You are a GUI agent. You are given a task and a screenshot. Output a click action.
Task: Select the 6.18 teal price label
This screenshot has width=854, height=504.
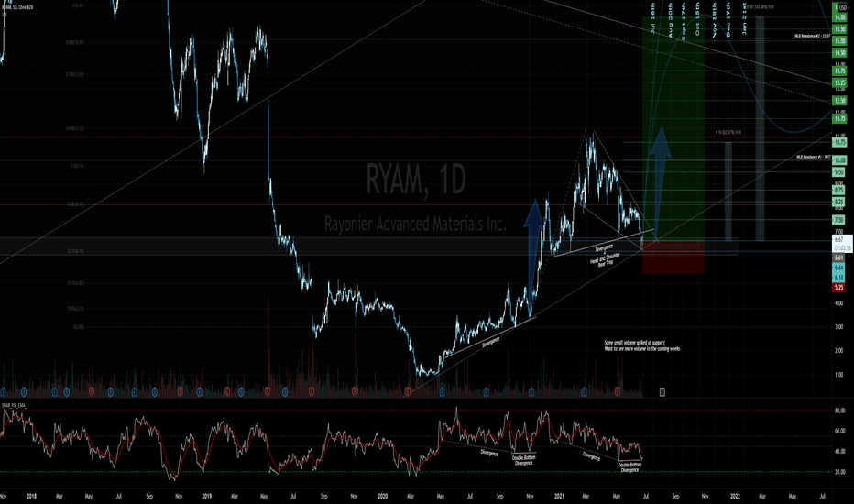click(838, 278)
